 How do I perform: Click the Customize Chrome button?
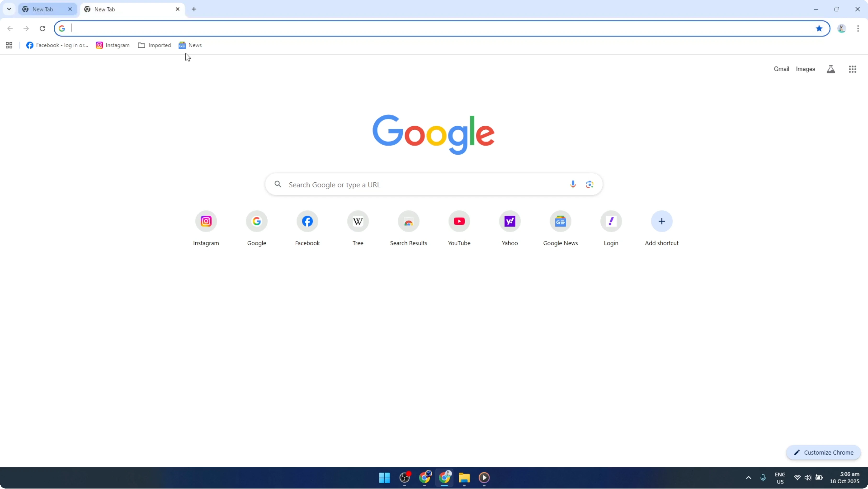click(x=823, y=453)
